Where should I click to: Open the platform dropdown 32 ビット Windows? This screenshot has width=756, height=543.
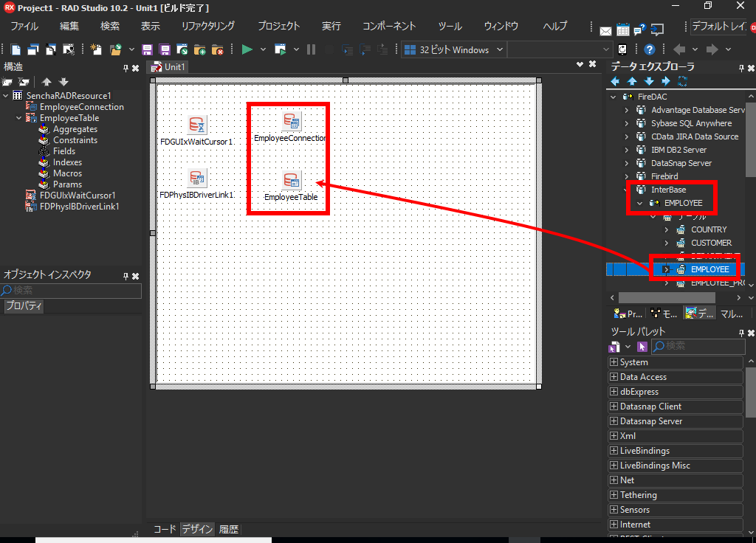(x=454, y=49)
